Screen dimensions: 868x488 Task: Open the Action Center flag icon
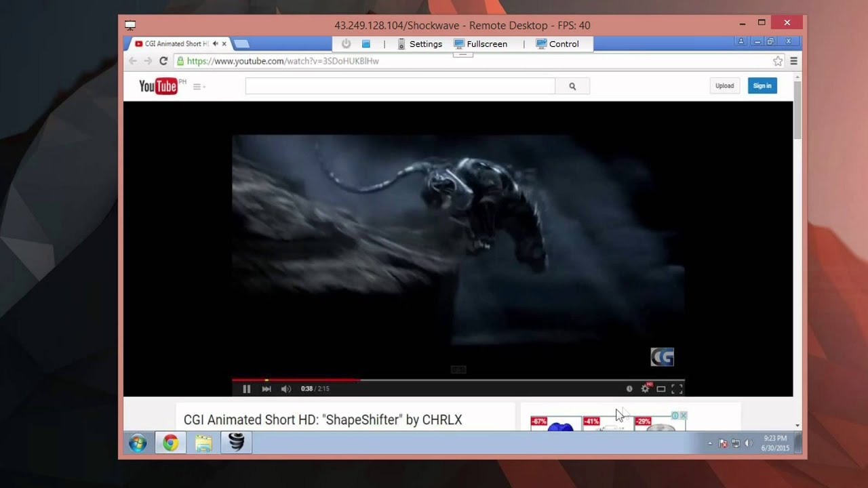tap(723, 443)
